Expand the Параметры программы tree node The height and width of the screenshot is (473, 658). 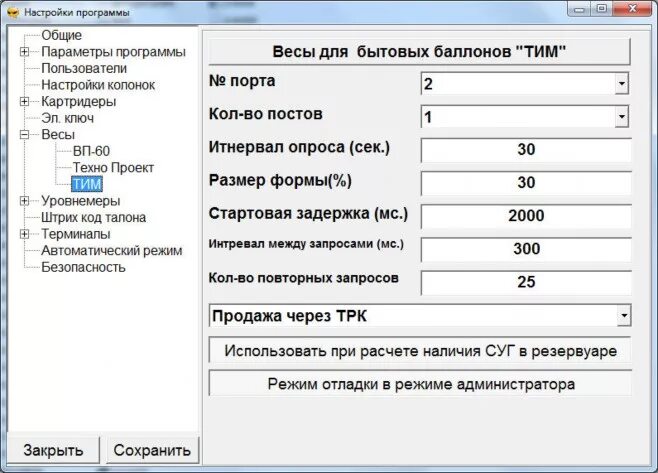point(24,52)
